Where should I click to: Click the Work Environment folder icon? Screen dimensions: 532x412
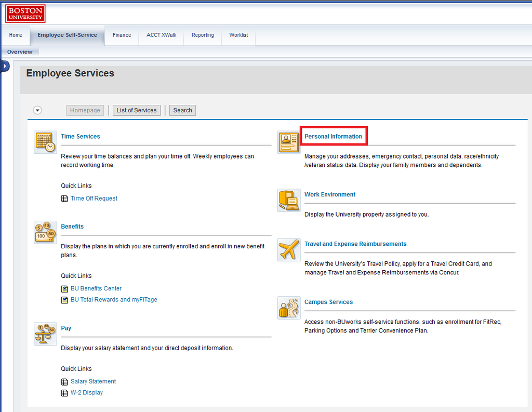coord(288,200)
